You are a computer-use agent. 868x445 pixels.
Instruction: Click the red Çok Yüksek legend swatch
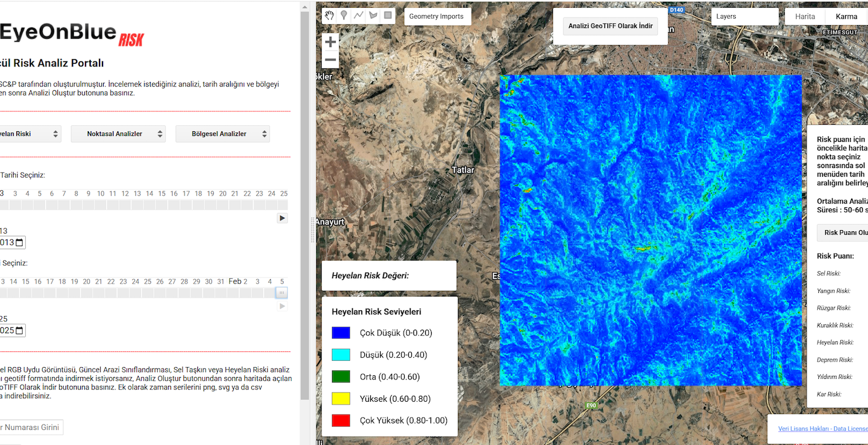pyautogui.click(x=341, y=420)
